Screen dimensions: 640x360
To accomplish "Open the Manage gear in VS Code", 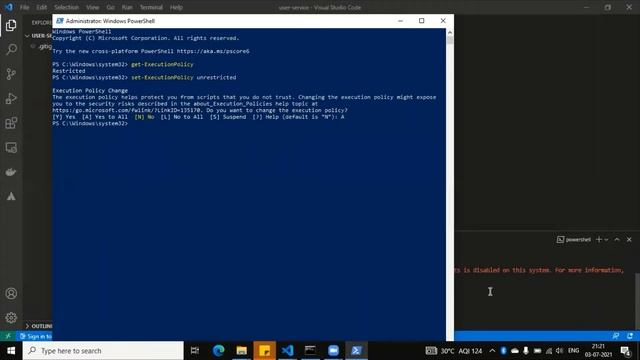I will coord(11,318).
